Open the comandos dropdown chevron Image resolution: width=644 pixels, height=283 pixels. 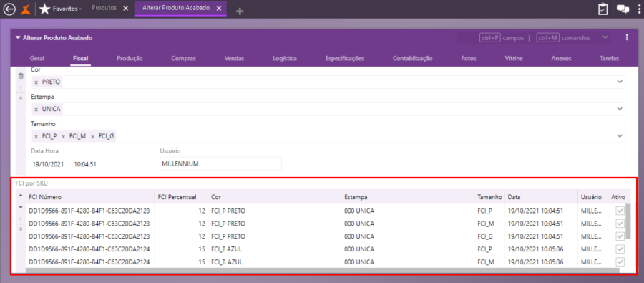click(x=605, y=37)
